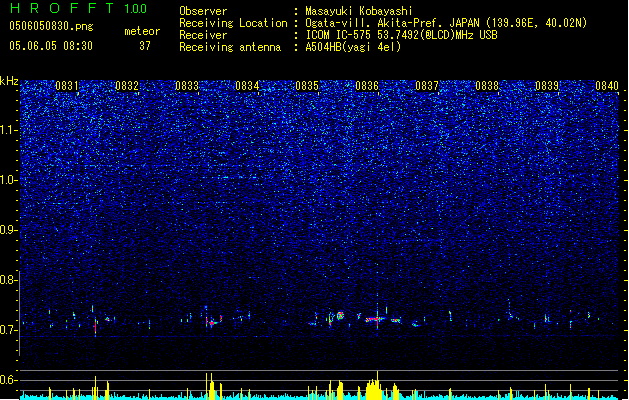The width and height of the screenshot is (629, 400).
Task: Click the HROFFT 1.0.0 title text
Action: point(78,8)
